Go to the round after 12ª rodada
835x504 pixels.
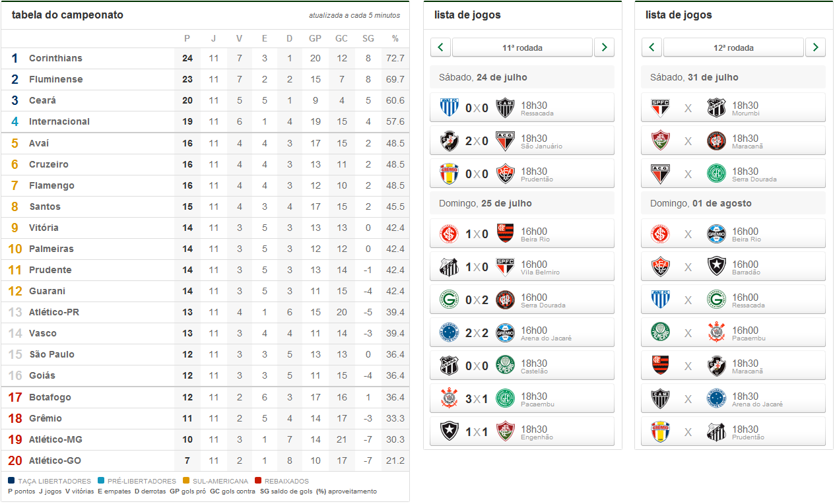pos(815,47)
